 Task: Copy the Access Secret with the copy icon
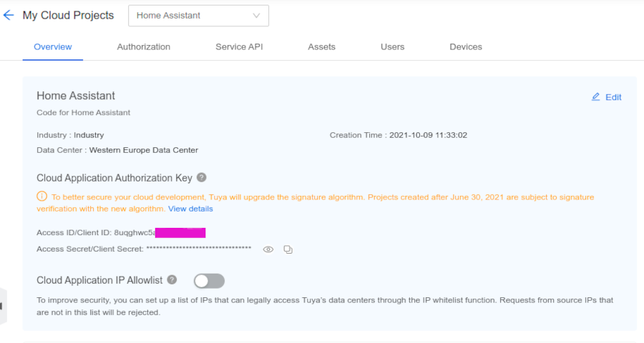288,249
